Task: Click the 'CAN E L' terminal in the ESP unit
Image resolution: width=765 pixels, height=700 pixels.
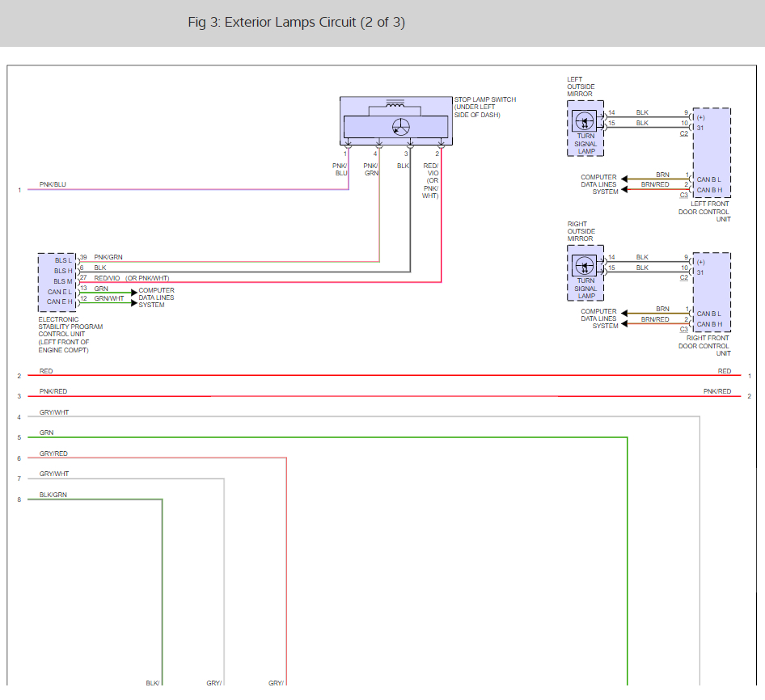Action: (60, 292)
